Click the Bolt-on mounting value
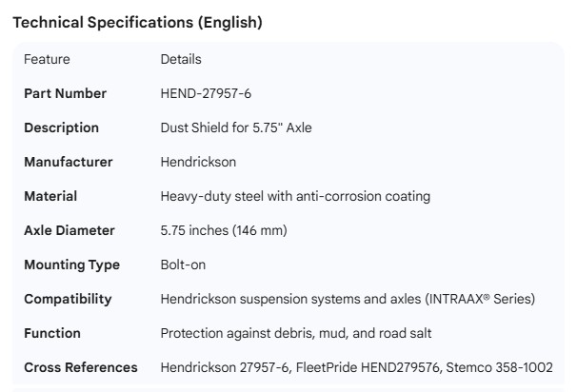Viewport: 577px width, 392px height. [183, 265]
